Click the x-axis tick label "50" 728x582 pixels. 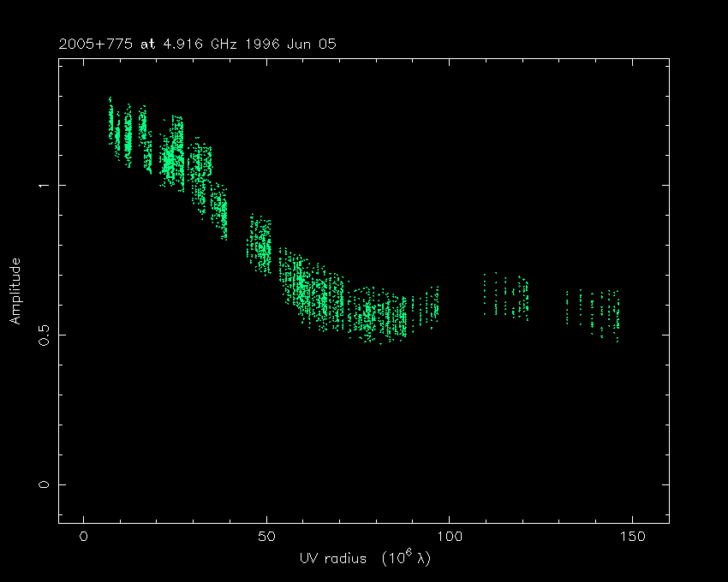click(266, 537)
